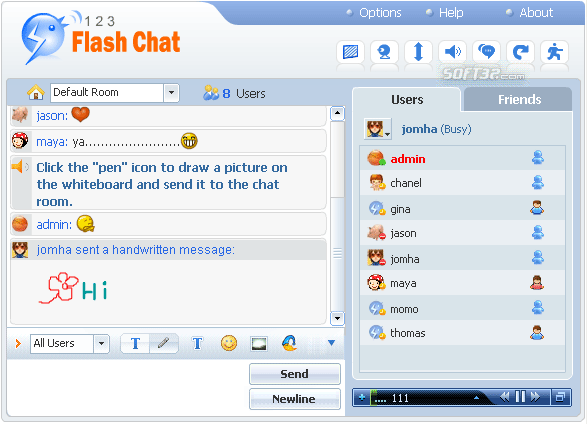Click the media player fast-forward button
Viewport: 587px width, 424px height.
click(x=536, y=397)
